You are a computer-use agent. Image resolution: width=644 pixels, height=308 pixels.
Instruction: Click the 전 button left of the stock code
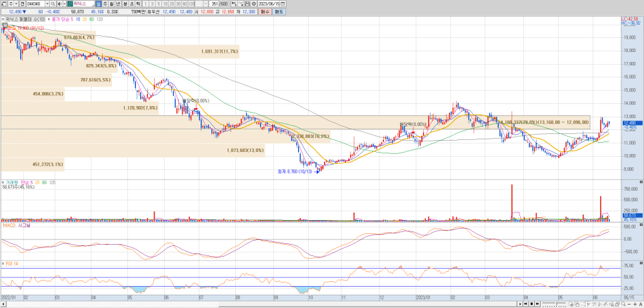tap(22, 4)
